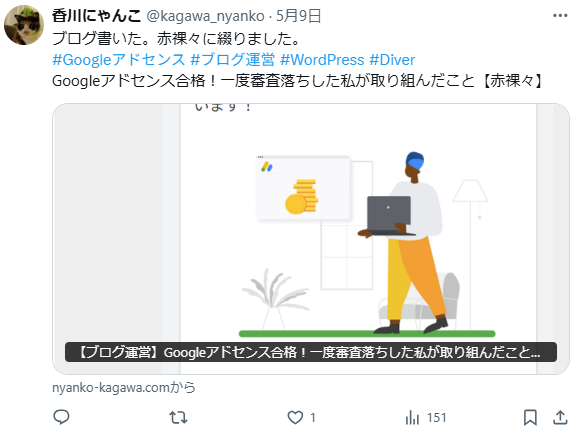The width and height of the screenshot is (581, 436).
Task: Open display name 香川にゃんこ
Action: pos(96,16)
